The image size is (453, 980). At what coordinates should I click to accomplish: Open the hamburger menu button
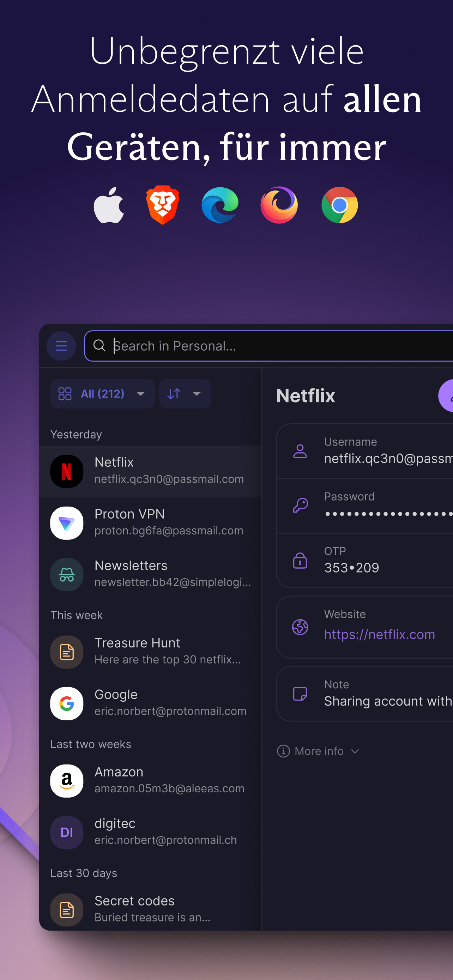coord(61,346)
